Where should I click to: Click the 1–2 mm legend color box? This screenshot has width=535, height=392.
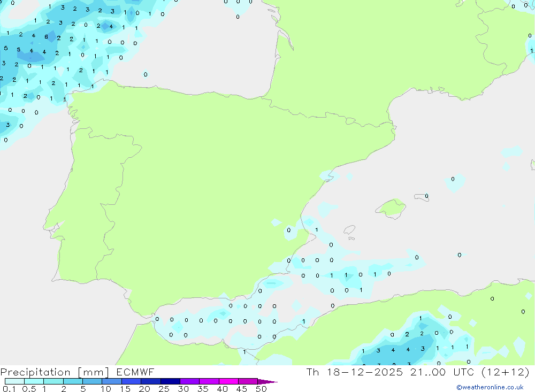click(53, 381)
